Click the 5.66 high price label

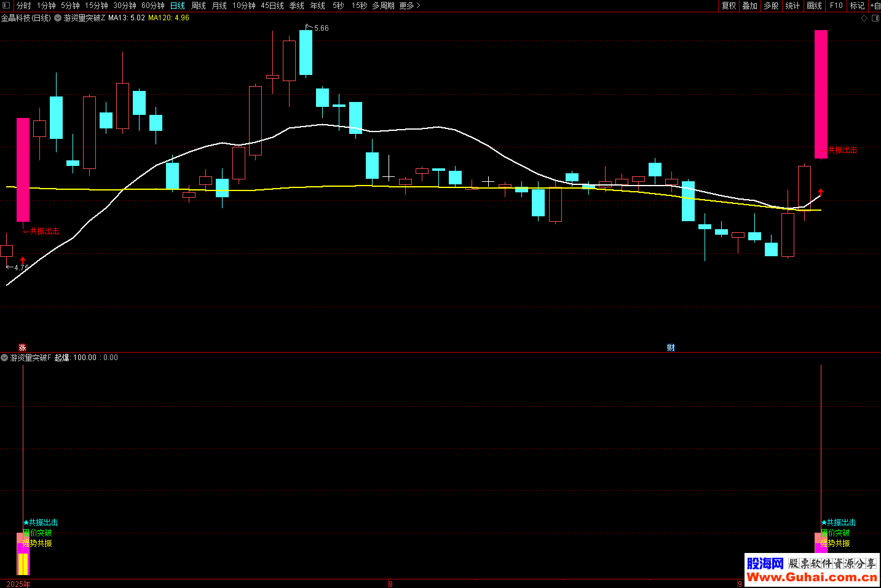322,28
